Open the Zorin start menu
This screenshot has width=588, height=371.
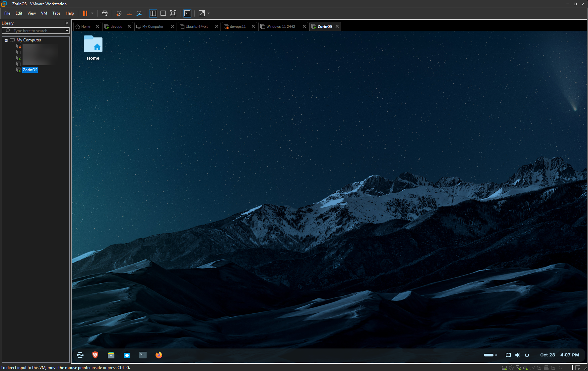[80, 355]
